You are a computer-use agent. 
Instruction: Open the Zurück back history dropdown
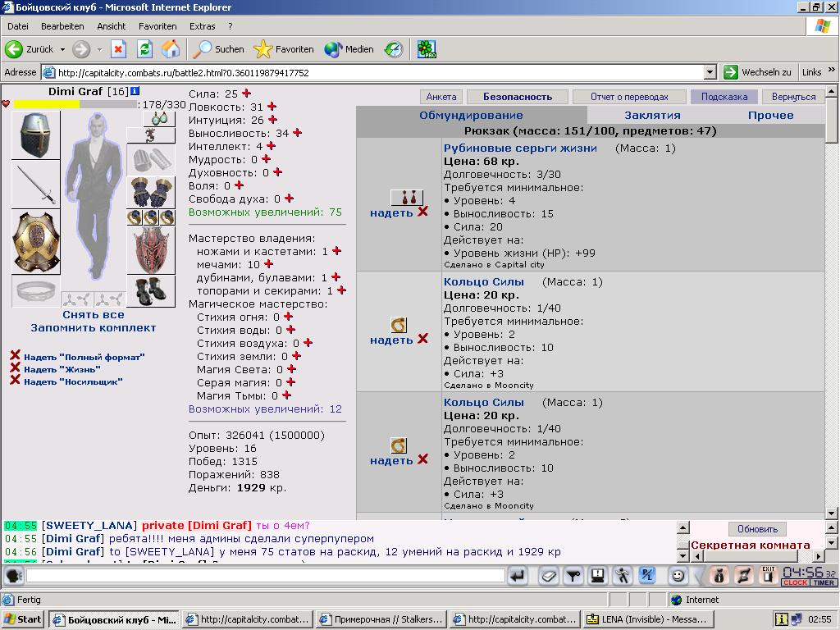click(62, 49)
